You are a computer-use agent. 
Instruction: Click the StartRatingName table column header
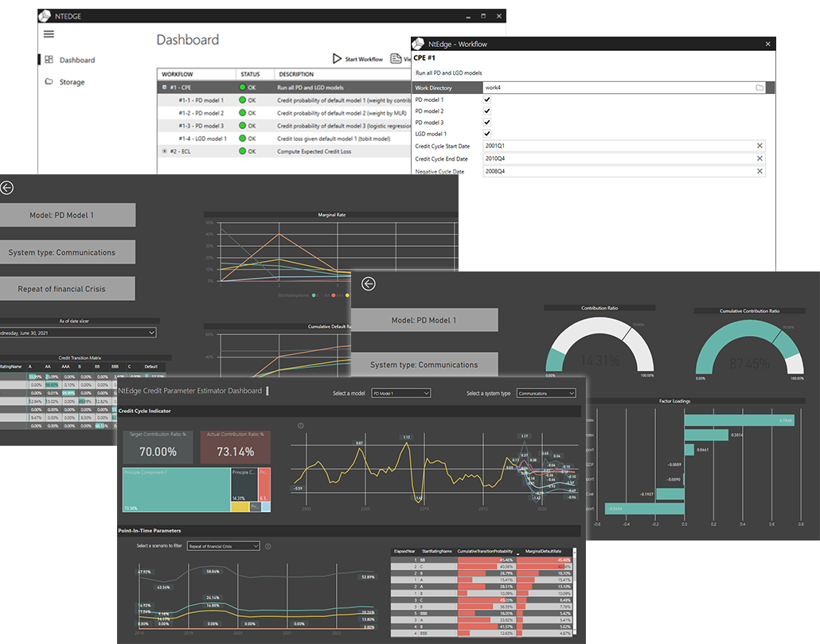click(x=437, y=552)
